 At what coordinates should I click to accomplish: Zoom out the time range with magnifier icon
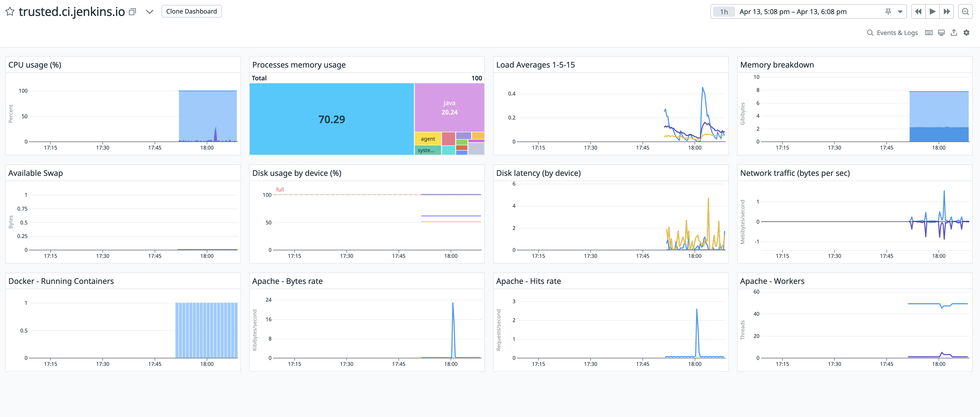(966, 11)
